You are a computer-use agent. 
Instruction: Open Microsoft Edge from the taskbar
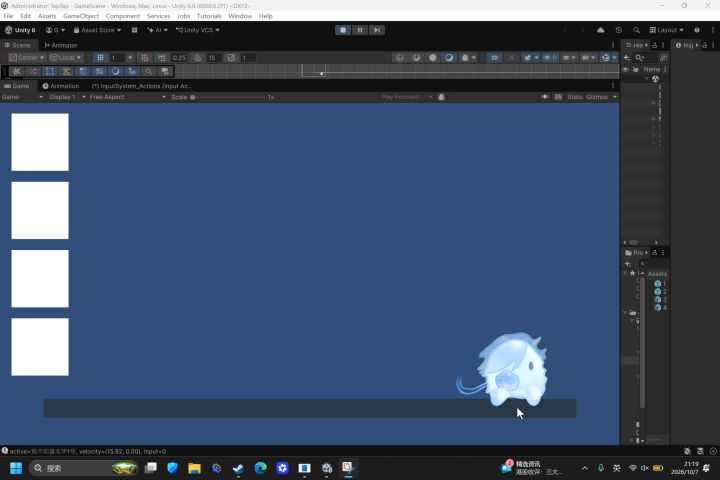coord(260,468)
